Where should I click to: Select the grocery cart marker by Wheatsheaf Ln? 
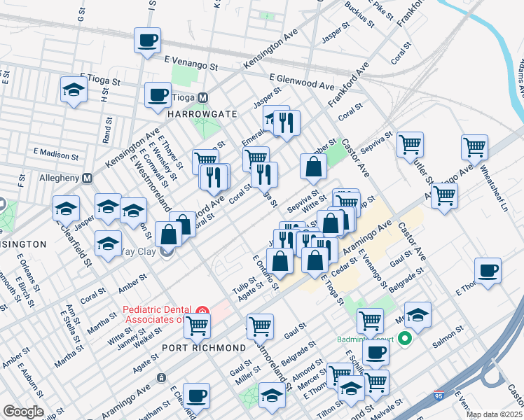[x=474, y=149]
